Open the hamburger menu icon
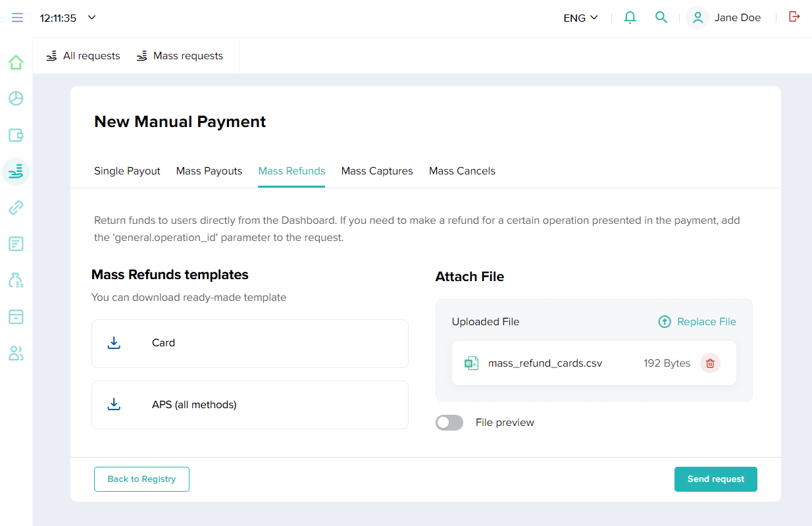Screen dimensions: 812x526 coord(17,18)
